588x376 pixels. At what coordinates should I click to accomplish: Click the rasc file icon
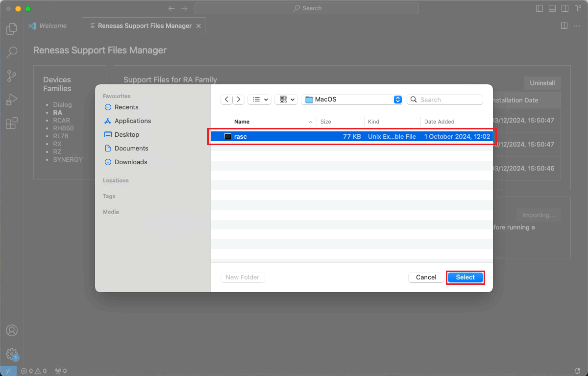click(227, 136)
